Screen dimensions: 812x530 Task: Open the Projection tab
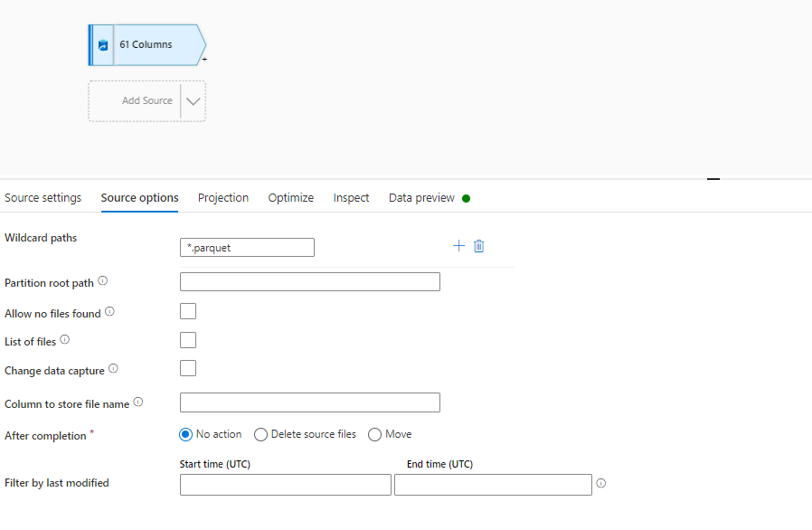point(223,198)
